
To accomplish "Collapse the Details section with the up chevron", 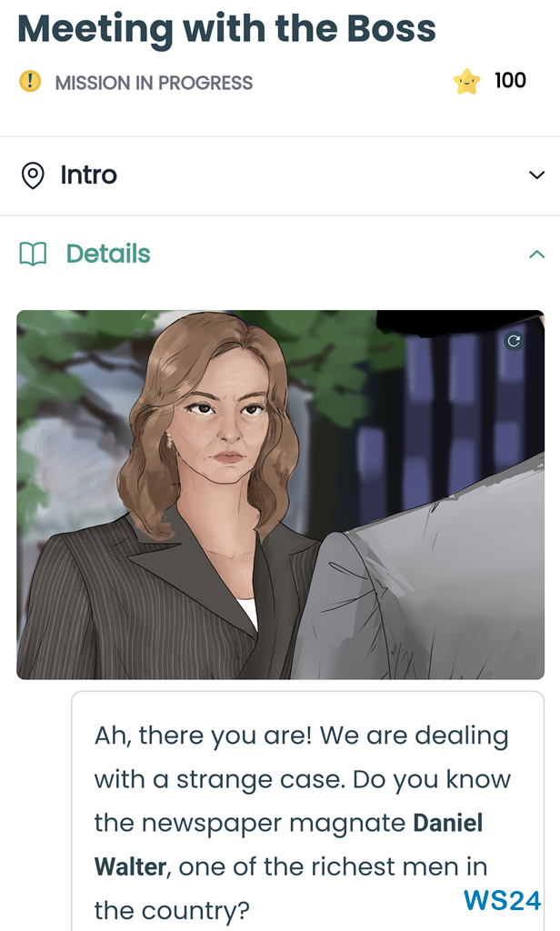I will [537, 255].
